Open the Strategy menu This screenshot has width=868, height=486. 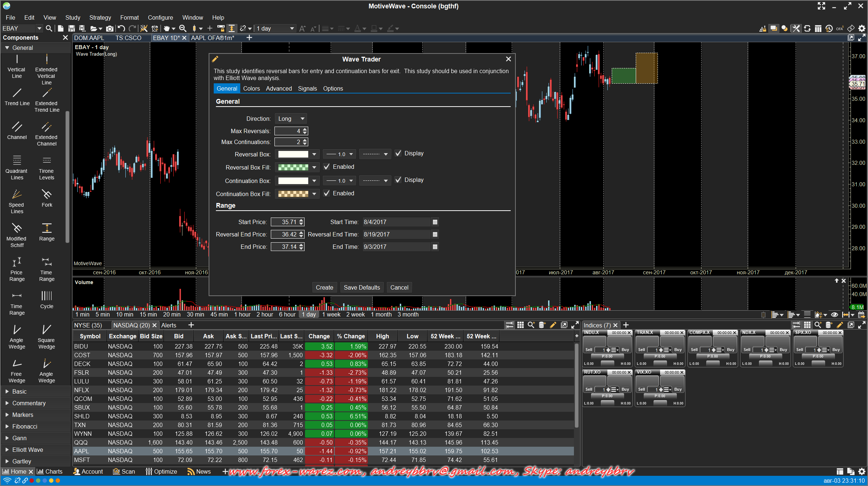click(x=100, y=17)
